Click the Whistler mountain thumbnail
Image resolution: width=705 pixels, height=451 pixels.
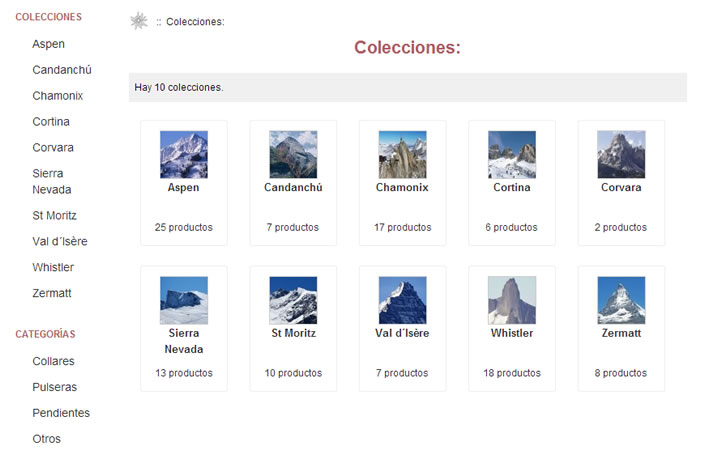coord(512,300)
